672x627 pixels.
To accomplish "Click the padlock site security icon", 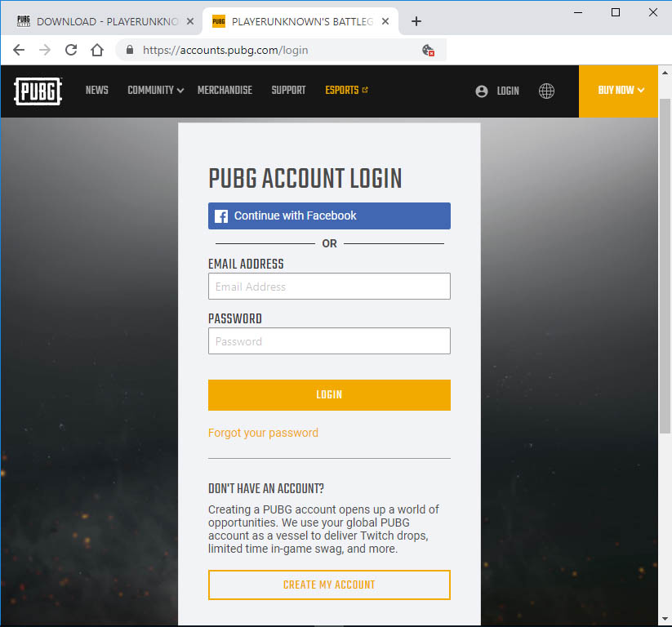I will 130,50.
